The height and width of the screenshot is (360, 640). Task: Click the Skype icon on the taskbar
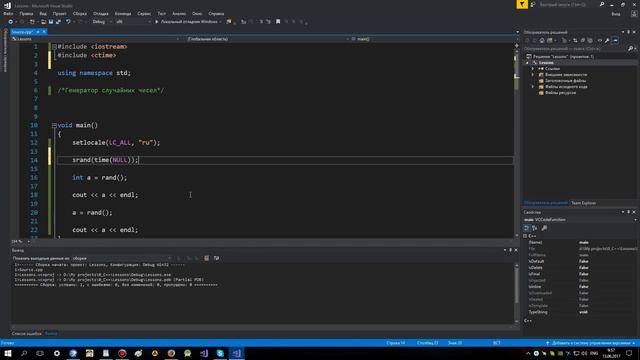pyautogui.click(x=220, y=353)
